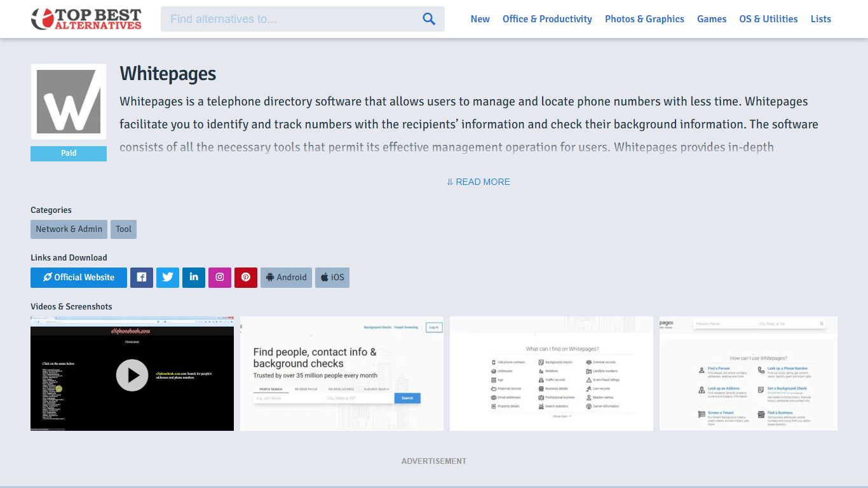868x488 pixels.
Task: Click the search magnifier icon
Action: click(429, 19)
